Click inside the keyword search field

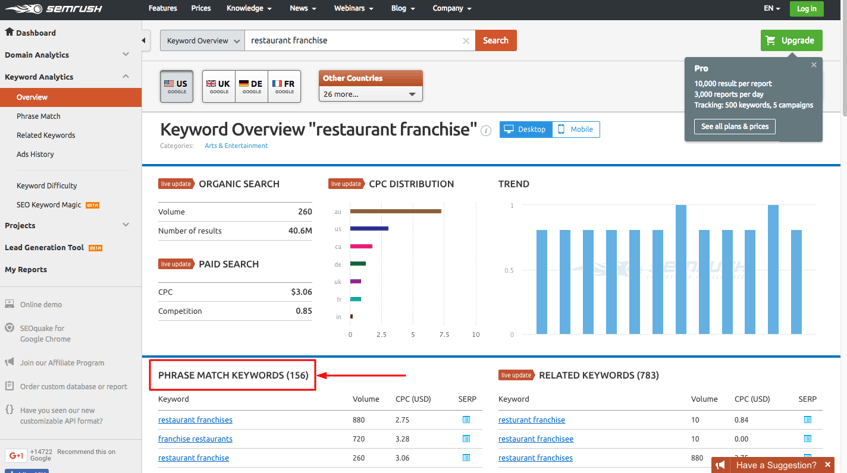tap(354, 41)
